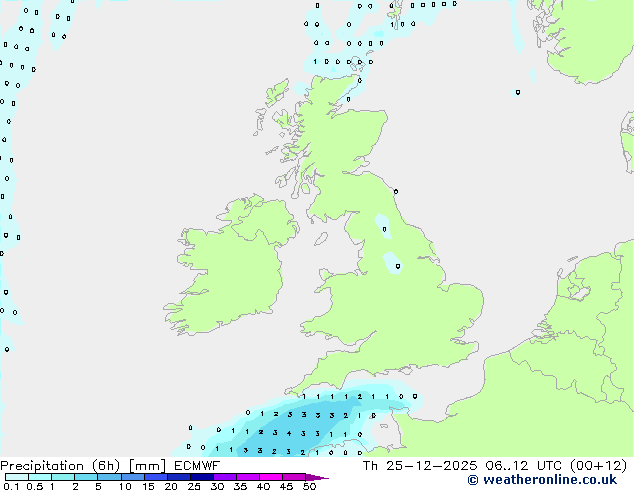Click the 40–45 mm magenta legend swatch
The image size is (634, 490).
click(271, 477)
